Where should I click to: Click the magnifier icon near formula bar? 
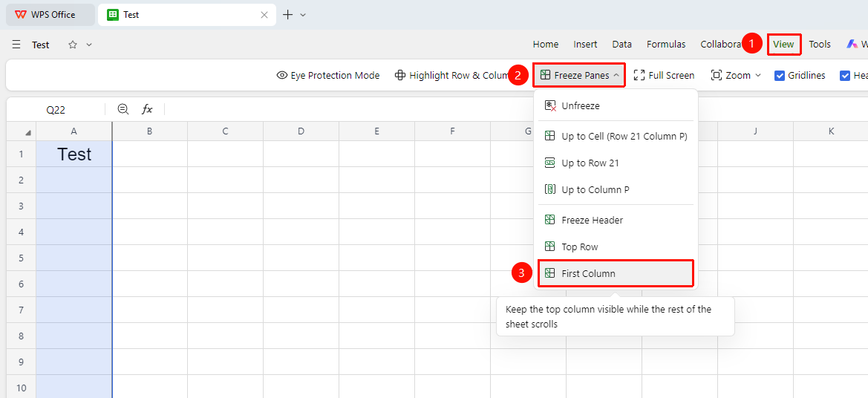[x=123, y=109]
